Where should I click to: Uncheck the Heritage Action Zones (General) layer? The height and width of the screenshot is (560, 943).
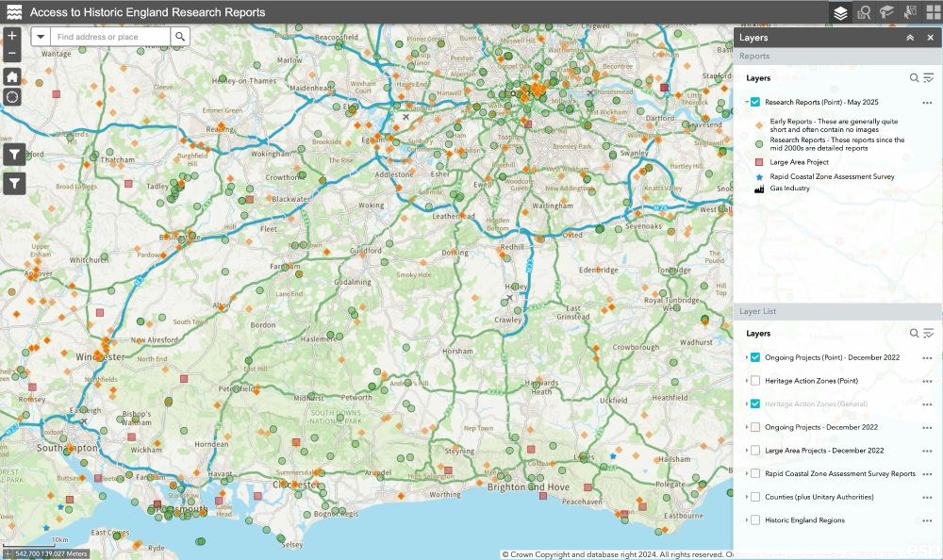(x=755, y=404)
